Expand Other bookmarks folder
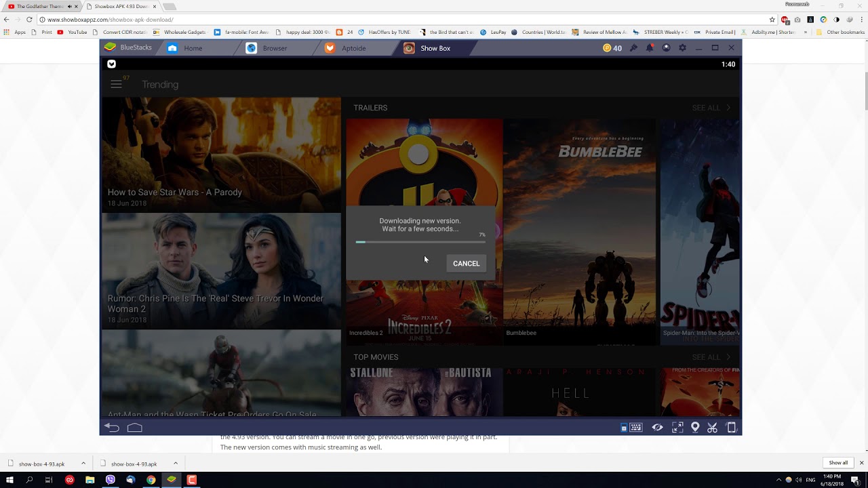 coord(840,32)
